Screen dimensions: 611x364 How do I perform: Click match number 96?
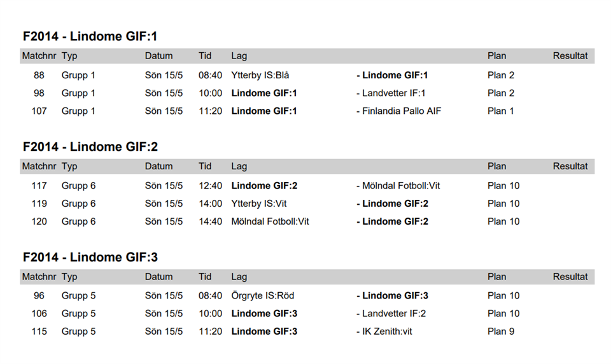[x=39, y=295]
